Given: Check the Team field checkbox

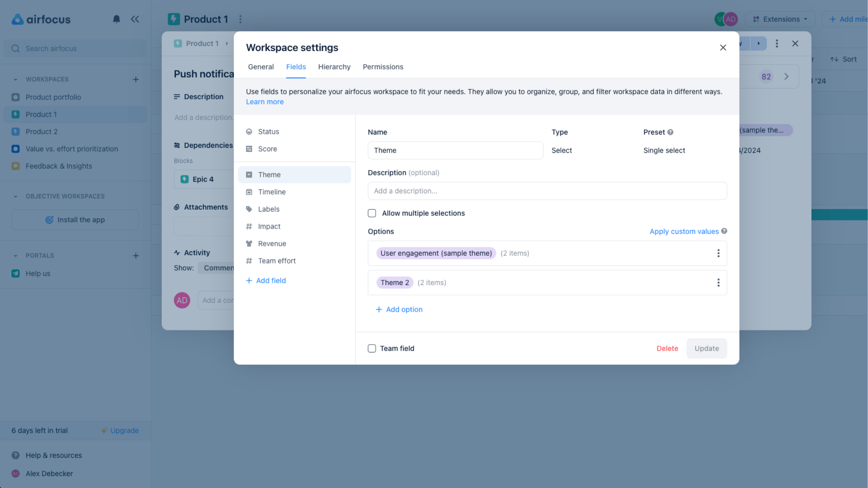Looking at the screenshot, I should point(372,348).
